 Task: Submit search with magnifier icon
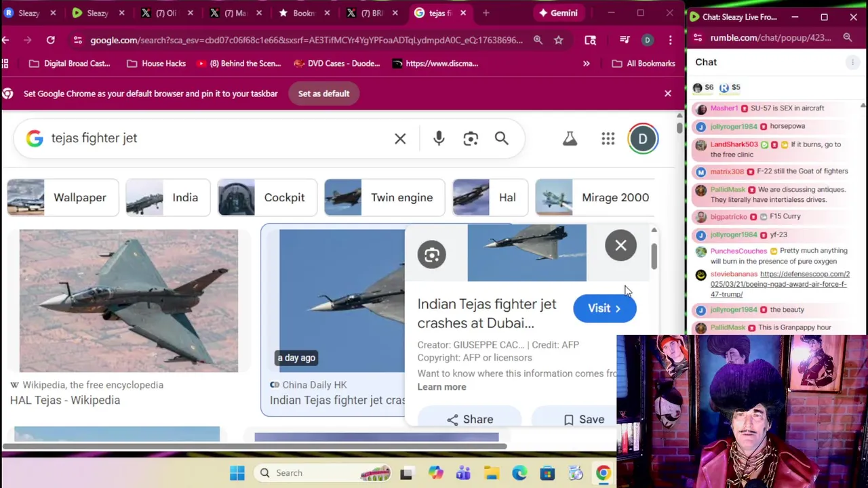click(x=501, y=138)
